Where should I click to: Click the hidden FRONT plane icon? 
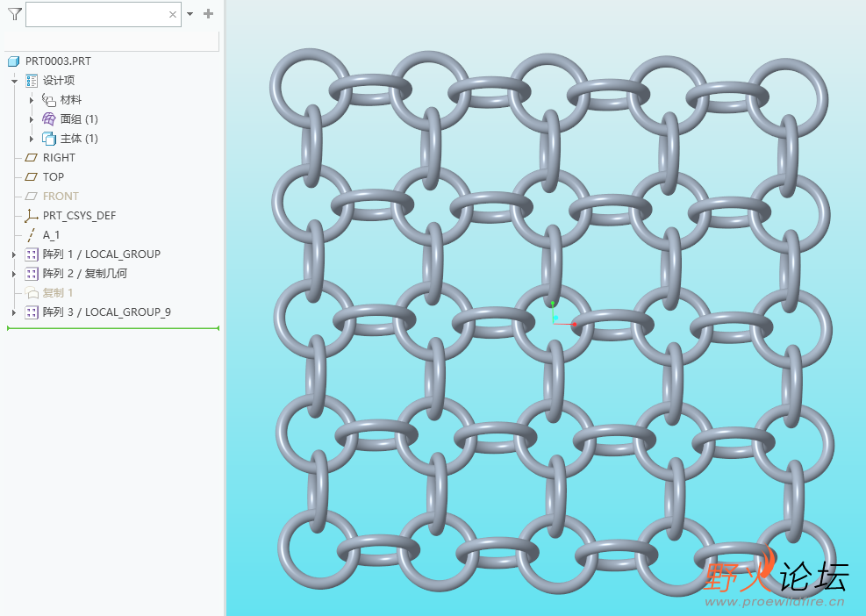(x=32, y=197)
